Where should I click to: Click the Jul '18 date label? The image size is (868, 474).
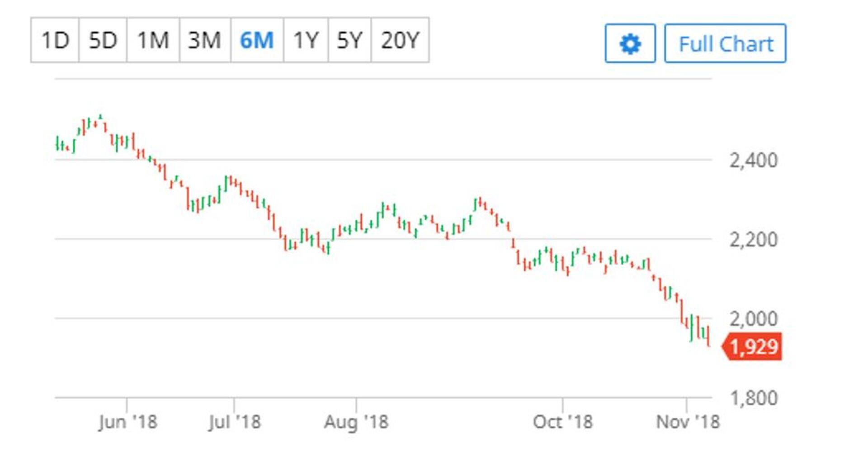tap(234, 422)
